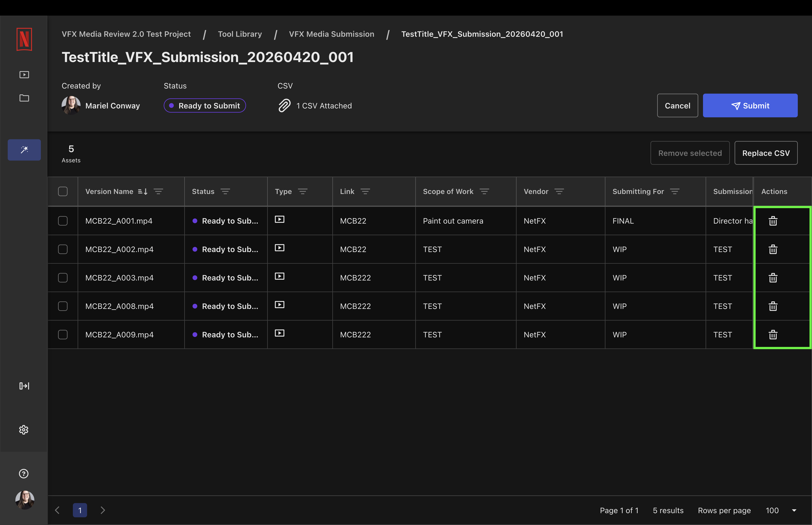Open Type column filter

click(303, 192)
